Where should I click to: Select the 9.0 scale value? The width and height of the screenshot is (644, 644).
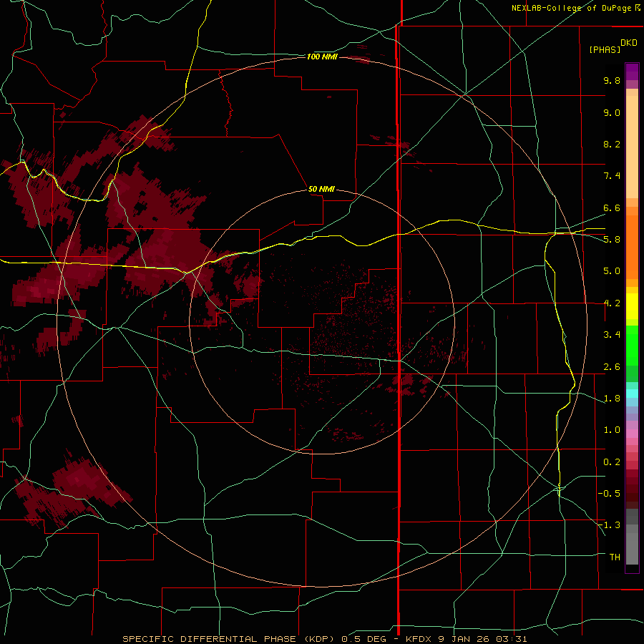[x=612, y=112]
